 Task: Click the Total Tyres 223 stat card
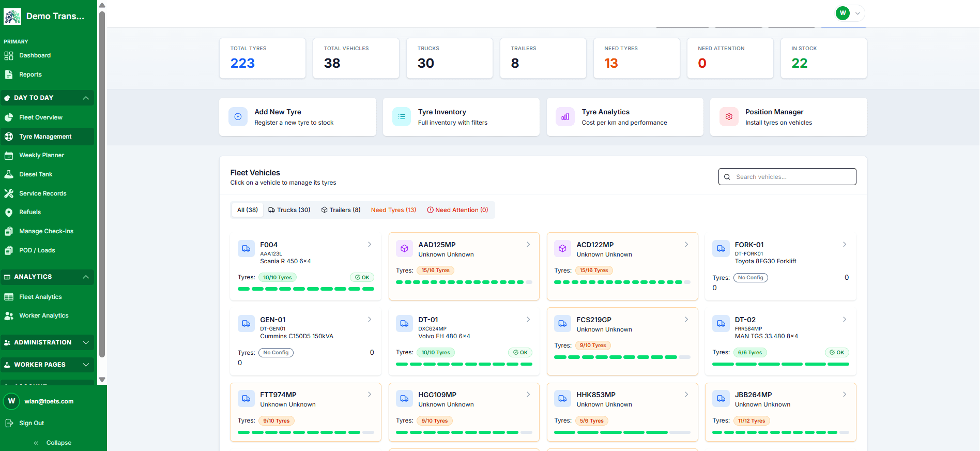[263, 58]
